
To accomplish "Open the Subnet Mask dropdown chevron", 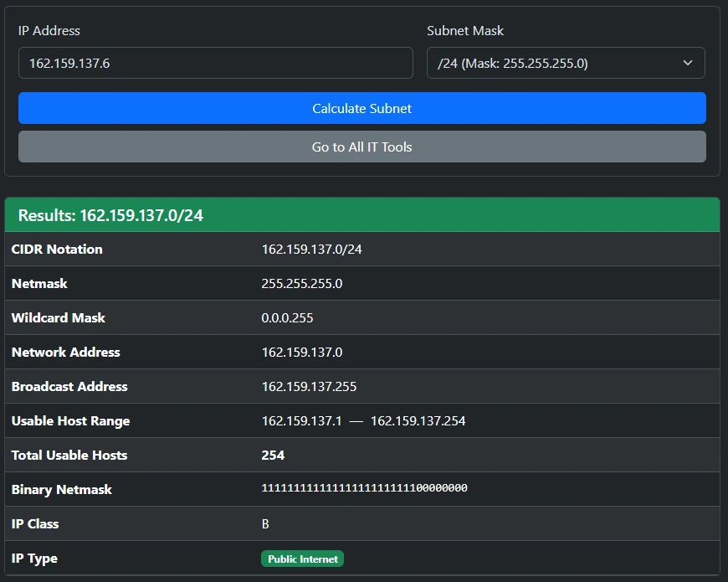I will pyautogui.click(x=688, y=63).
